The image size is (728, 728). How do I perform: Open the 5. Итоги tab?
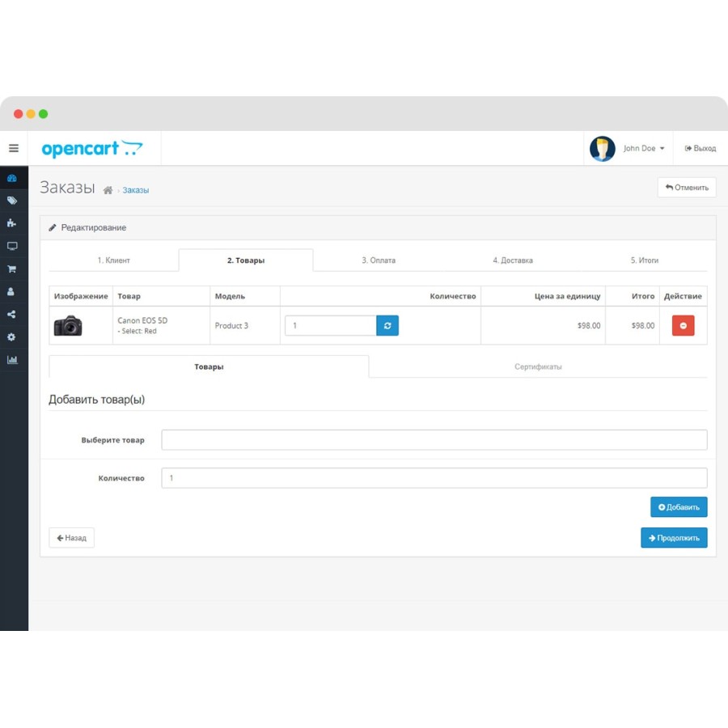[645, 260]
